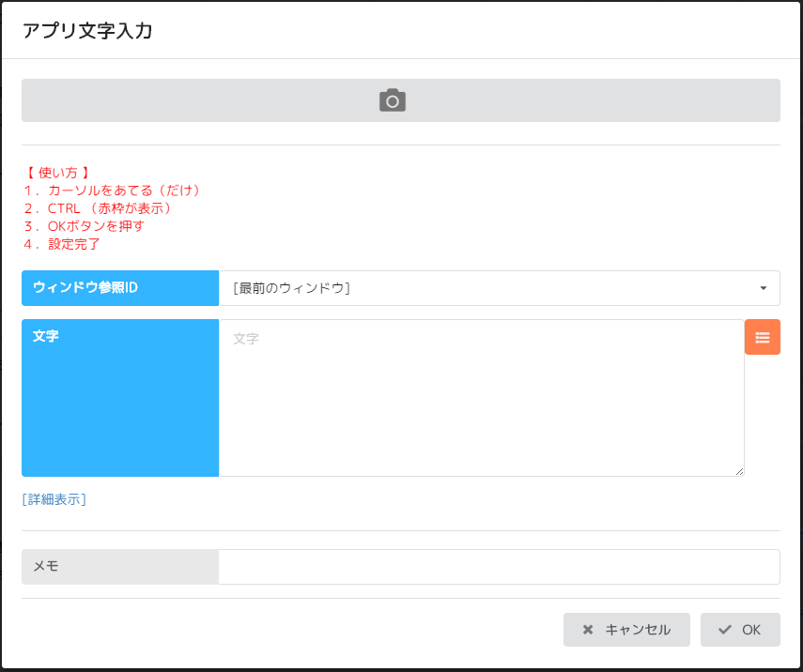Open text options via the orange list icon
The width and height of the screenshot is (803, 672).
[762, 336]
